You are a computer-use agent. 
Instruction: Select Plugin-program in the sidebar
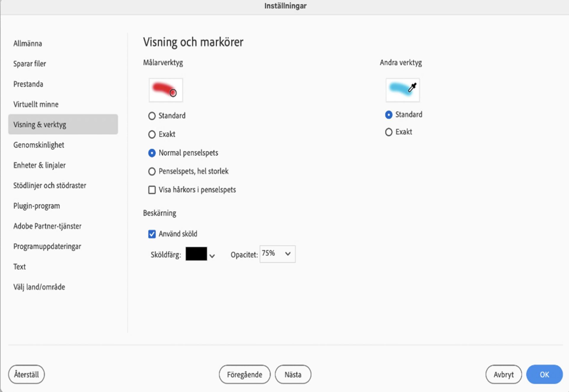(36, 206)
